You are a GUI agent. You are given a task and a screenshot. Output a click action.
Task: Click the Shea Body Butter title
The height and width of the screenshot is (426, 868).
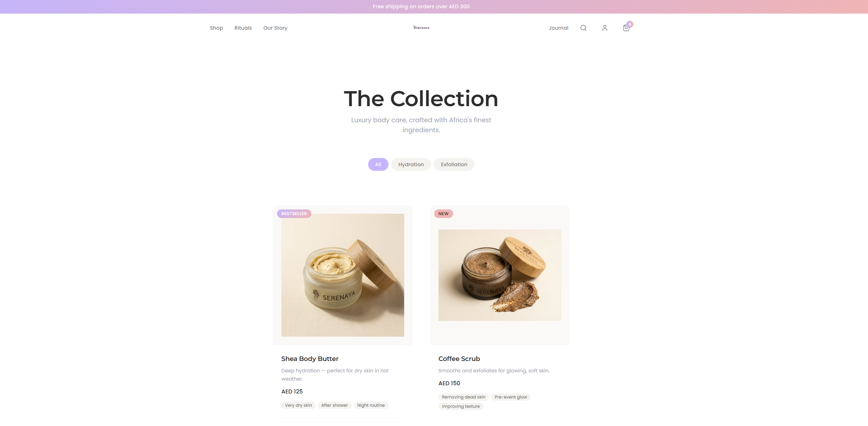310,358
